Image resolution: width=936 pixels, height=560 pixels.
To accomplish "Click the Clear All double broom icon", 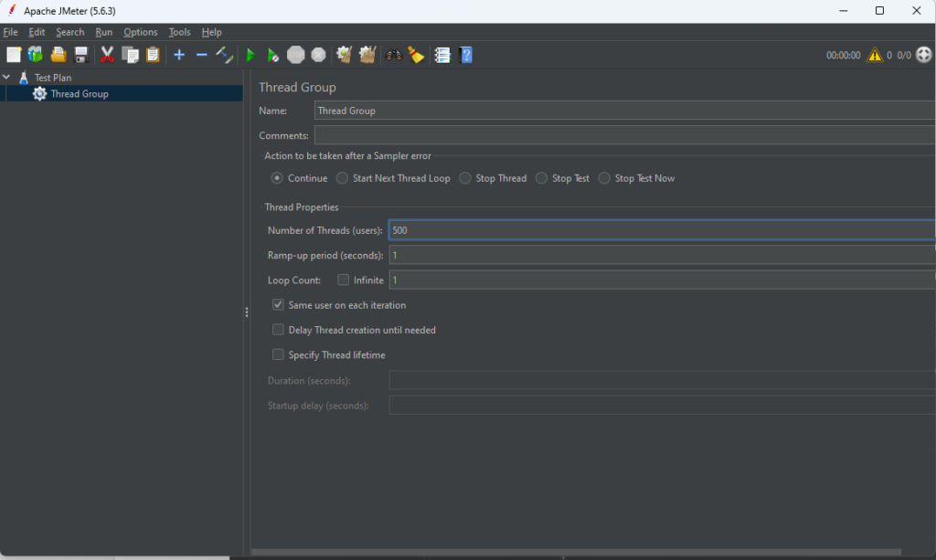I will [367, 55].
